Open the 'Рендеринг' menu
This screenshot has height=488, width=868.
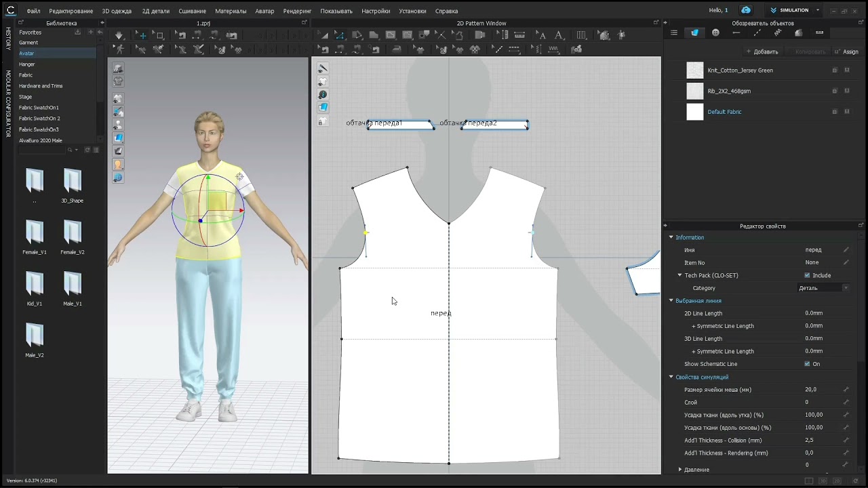(297, 11)
